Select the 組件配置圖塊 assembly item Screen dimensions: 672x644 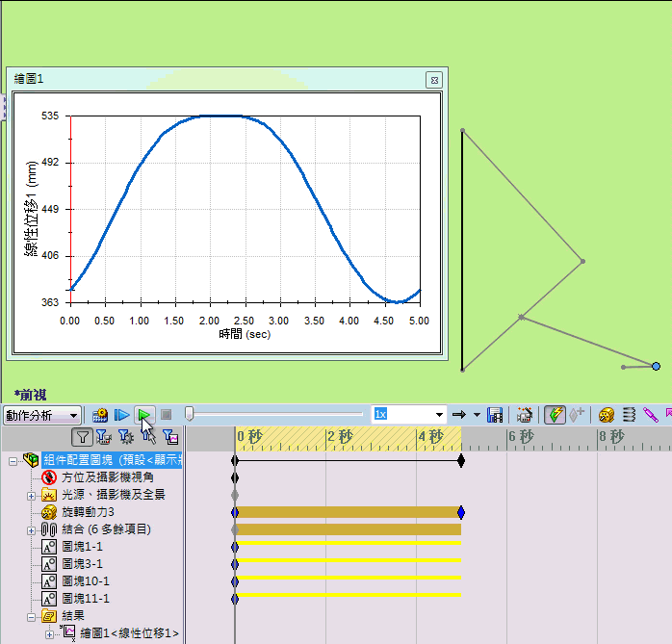click(x=113, y=460)
